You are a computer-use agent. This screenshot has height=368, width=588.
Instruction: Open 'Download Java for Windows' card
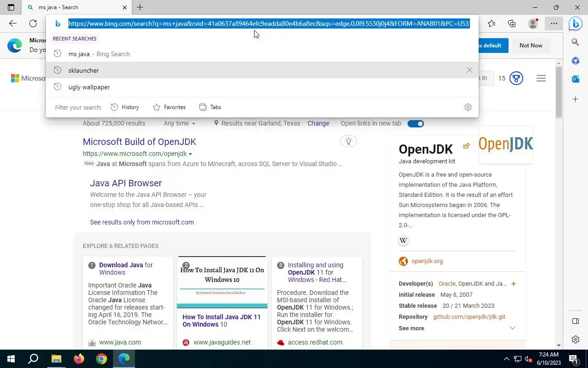126,269
